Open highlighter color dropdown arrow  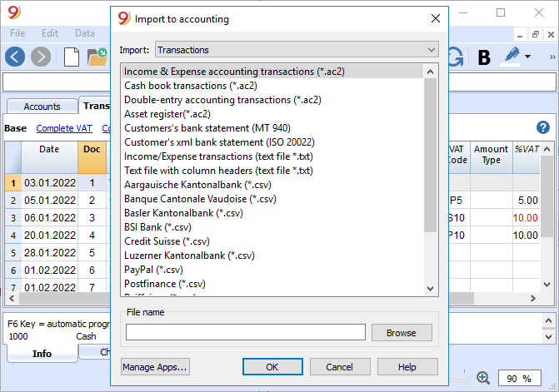tap(528, 57)
